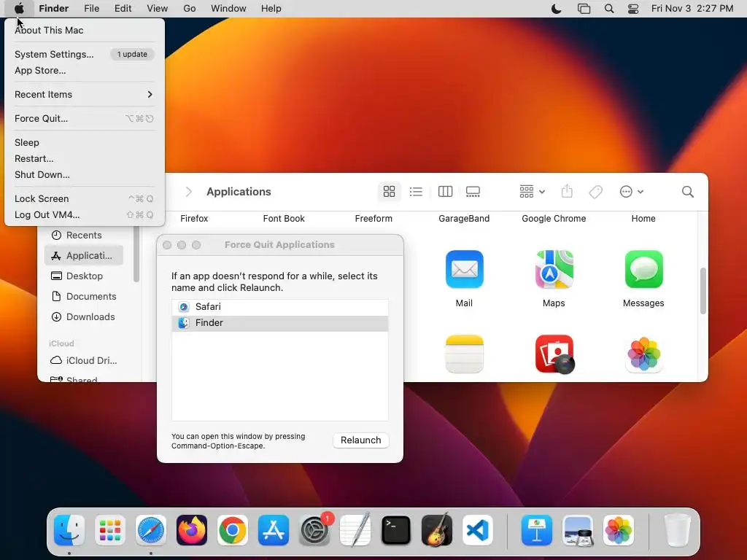
Task: Select Finder in Force Quit list
Action: (279, 323)
